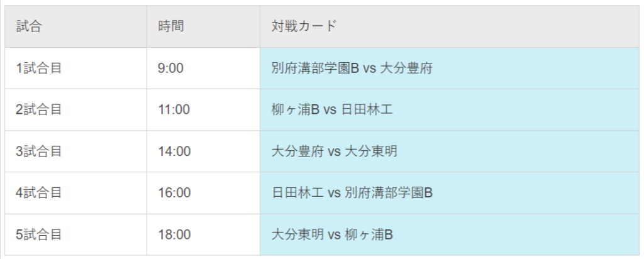
Task: Click 別府溝部学園B vs 大分豊府 matchup
Action: 352,68
